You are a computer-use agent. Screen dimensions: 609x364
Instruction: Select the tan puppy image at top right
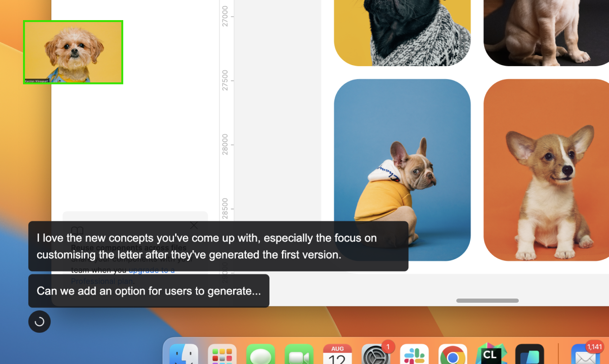pyautogui.click(x=546, y=33)
